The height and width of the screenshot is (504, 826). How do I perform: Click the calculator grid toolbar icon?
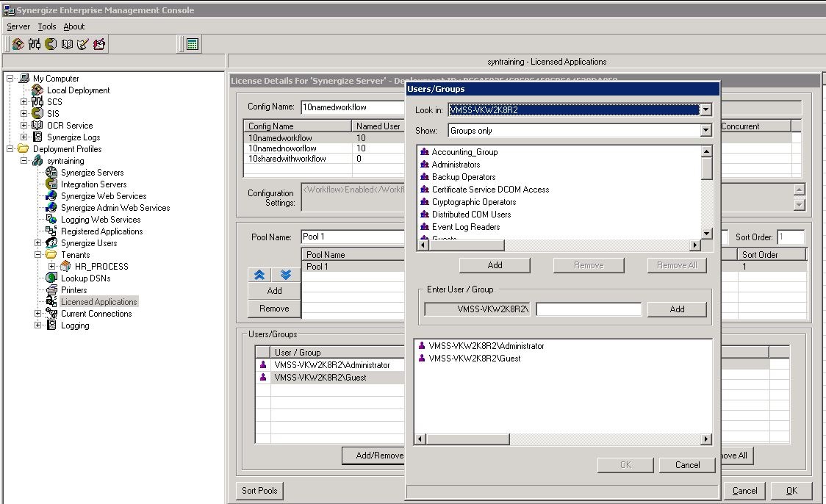tap(193, 44)
